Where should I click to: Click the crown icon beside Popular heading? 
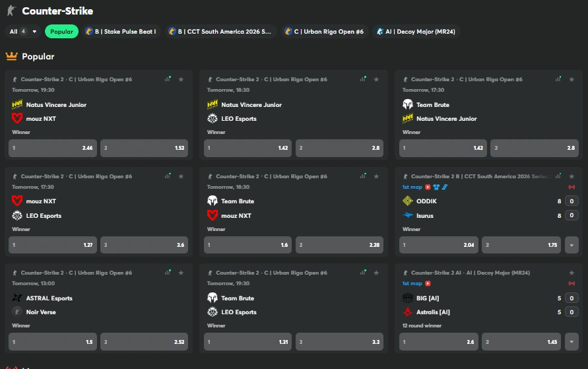pos(12,56)
